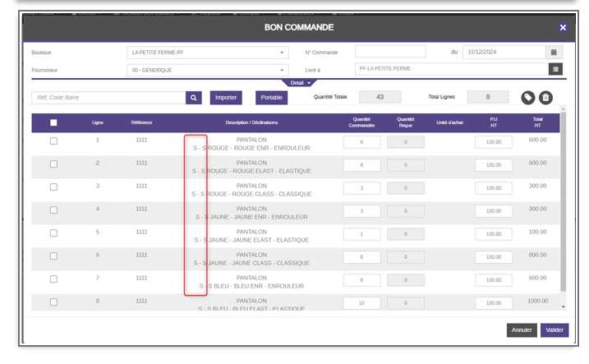Image resolution: width=589 pixels, height=364 pixels.
Task: Click the Total HT 800.00 cell
Action: pyautogui.click(x=537, y=255)
